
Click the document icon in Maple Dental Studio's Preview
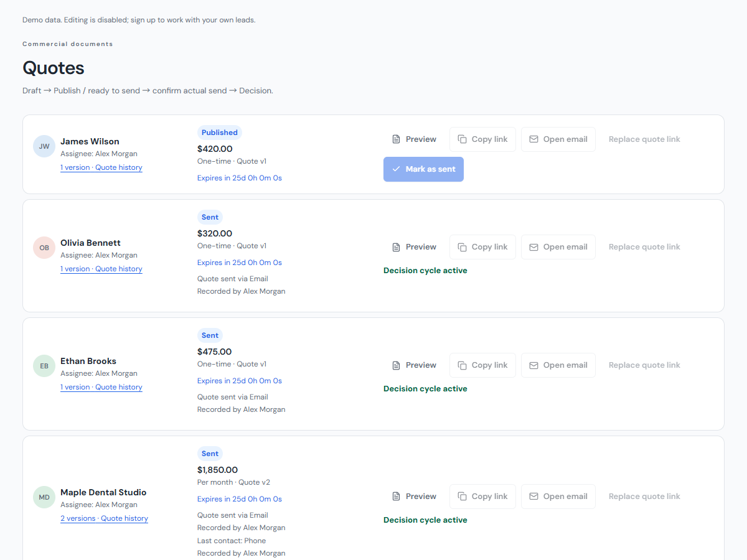396,497
